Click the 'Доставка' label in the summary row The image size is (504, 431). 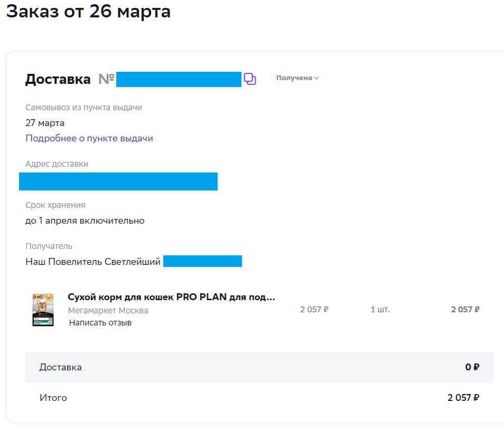61,367
